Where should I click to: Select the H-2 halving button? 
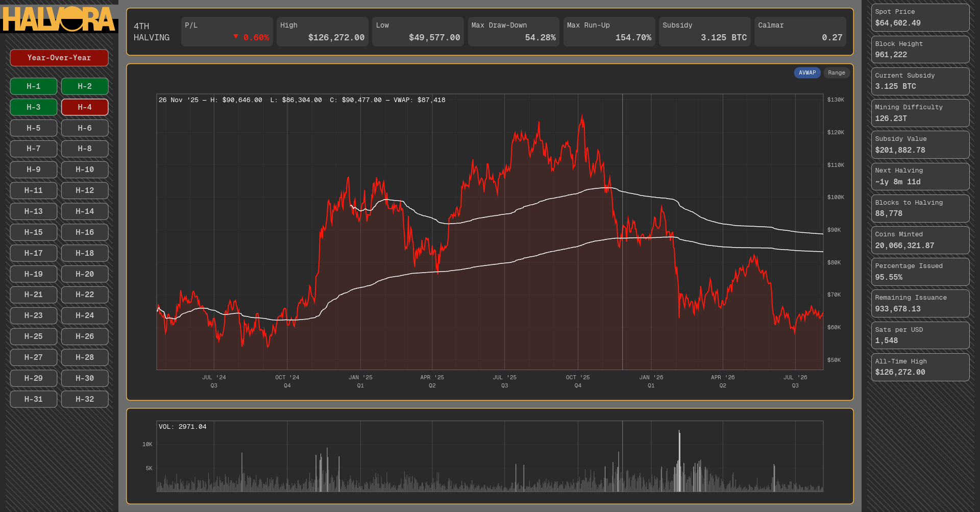(85, 86)
